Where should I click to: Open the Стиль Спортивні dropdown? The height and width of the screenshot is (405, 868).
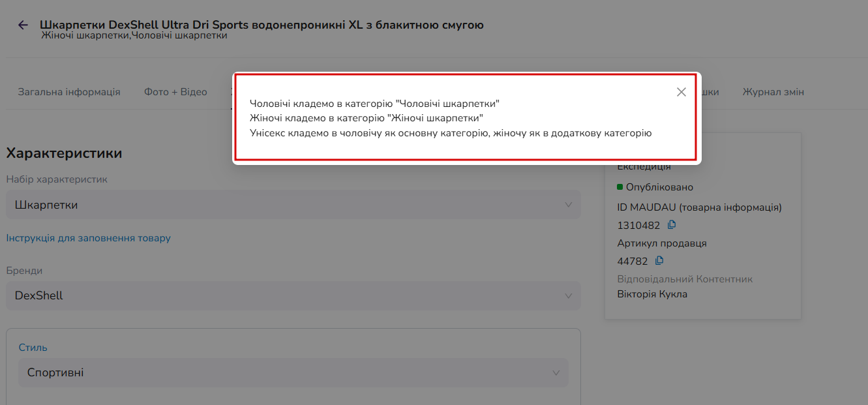[x=293, y=372]
